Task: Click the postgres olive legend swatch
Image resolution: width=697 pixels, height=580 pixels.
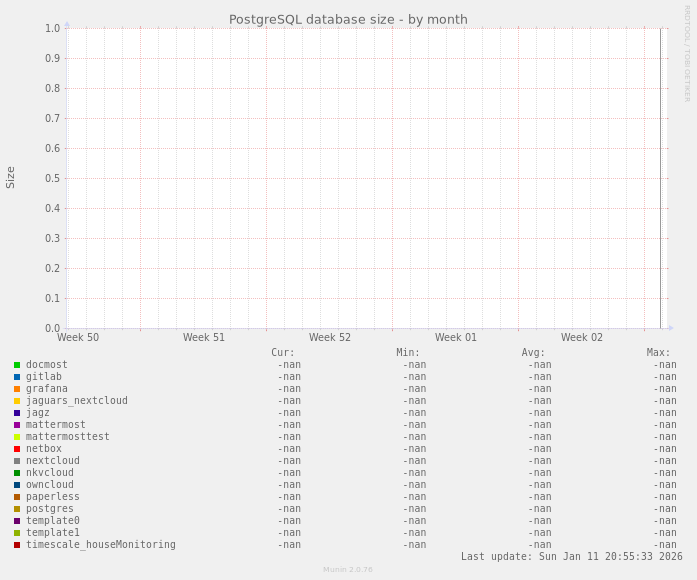Action: (x=17, y=509)
